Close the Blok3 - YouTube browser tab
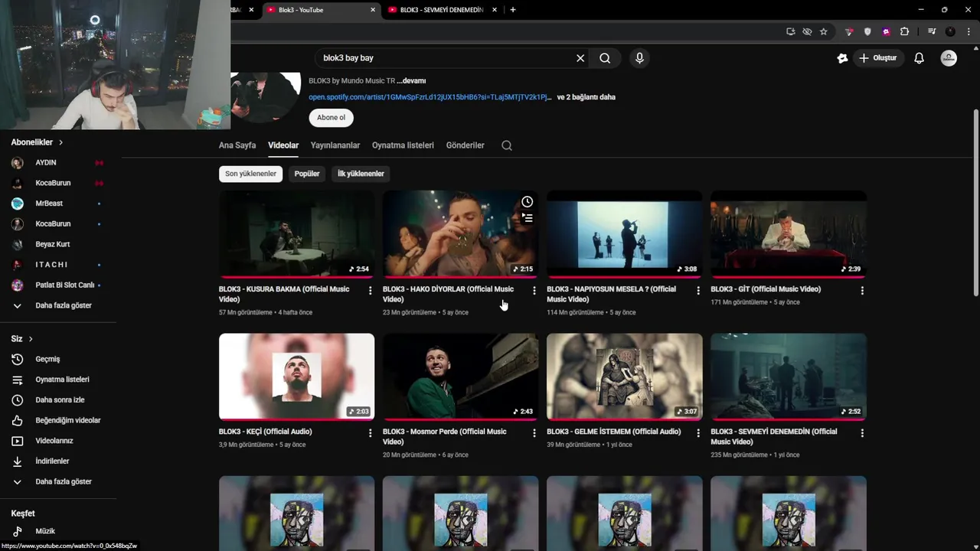The image size is (980, 551). 373,10
